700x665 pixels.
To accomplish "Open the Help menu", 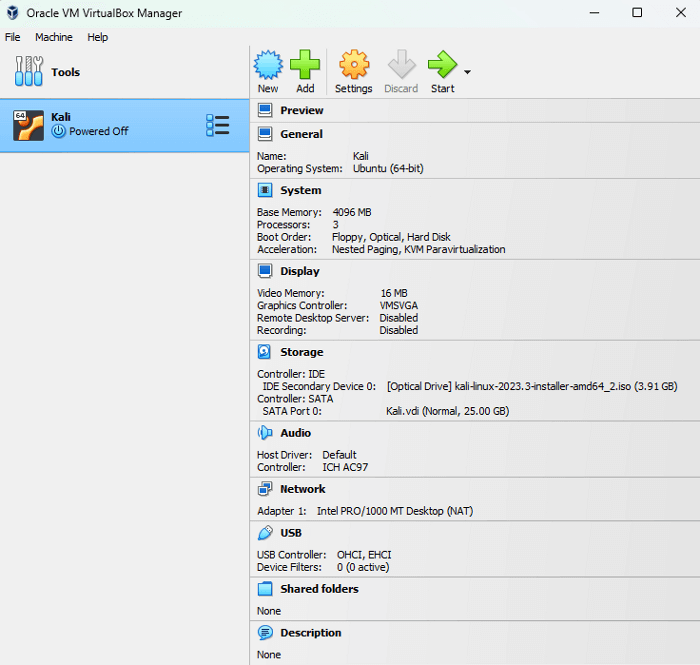I will (x=97, y=37).
